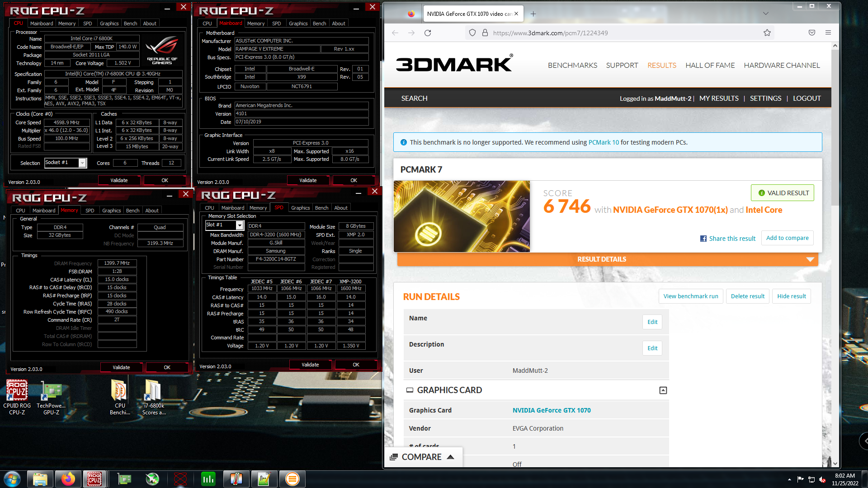
Task: Open Windows Explorer from the taskbar
Action: (40, 479)
